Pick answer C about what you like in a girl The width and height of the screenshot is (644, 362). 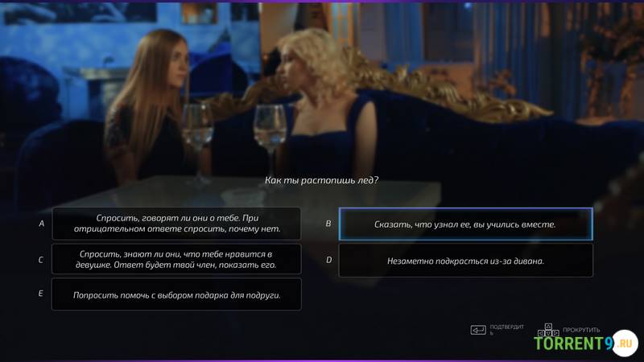point(176,259)
